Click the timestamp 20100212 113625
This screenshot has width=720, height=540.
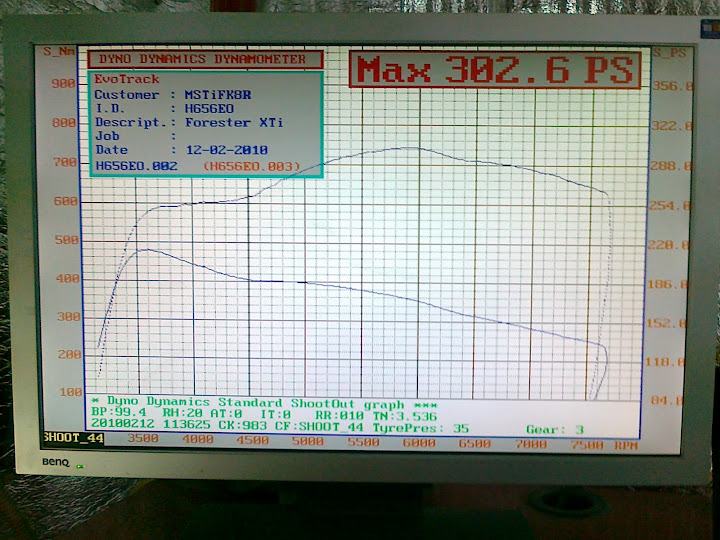151,423
